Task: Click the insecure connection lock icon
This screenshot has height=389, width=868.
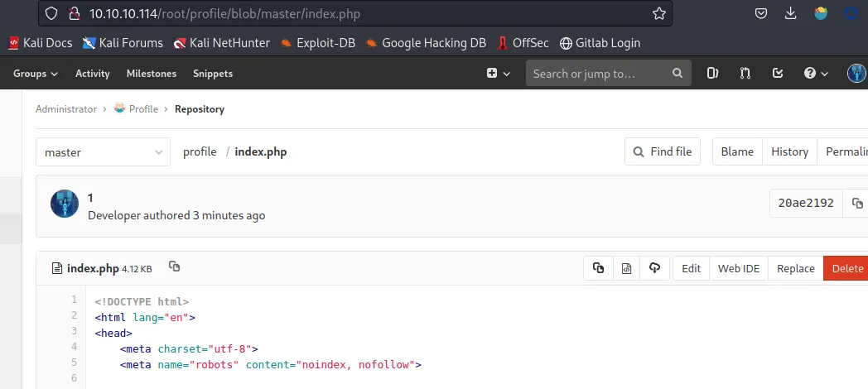Action: click(x=73, y=14)
